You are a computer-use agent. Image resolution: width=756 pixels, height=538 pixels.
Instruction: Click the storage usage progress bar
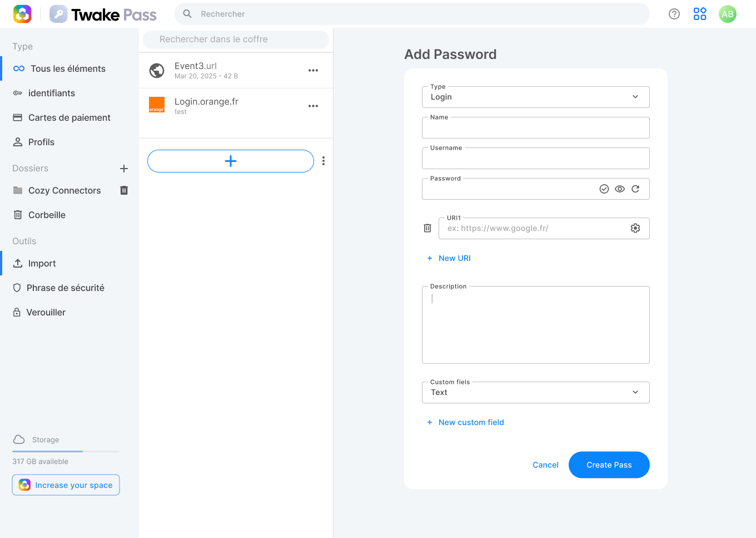point(66,451)
